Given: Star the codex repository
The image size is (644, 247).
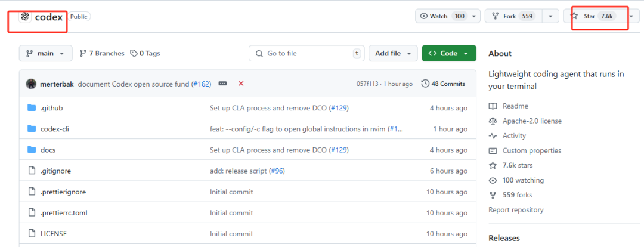Looking at the screenshot, I should pyautogui.click(x=593, y=17).
